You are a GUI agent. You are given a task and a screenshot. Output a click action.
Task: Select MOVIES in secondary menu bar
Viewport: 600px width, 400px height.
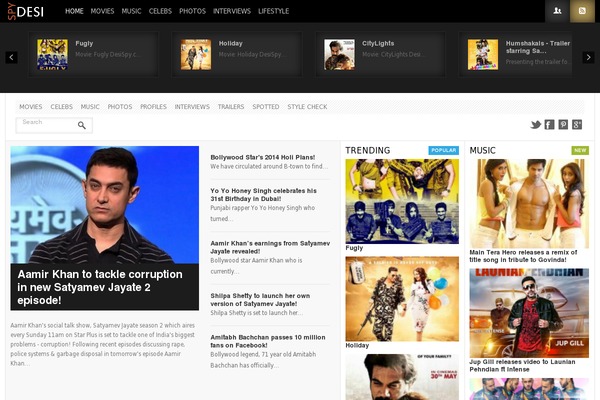[x=31, y=107]
